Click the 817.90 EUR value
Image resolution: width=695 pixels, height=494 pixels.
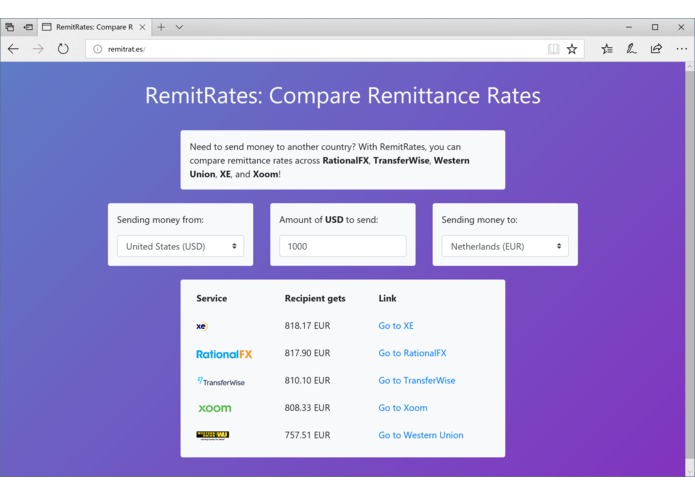click(307, 353)
